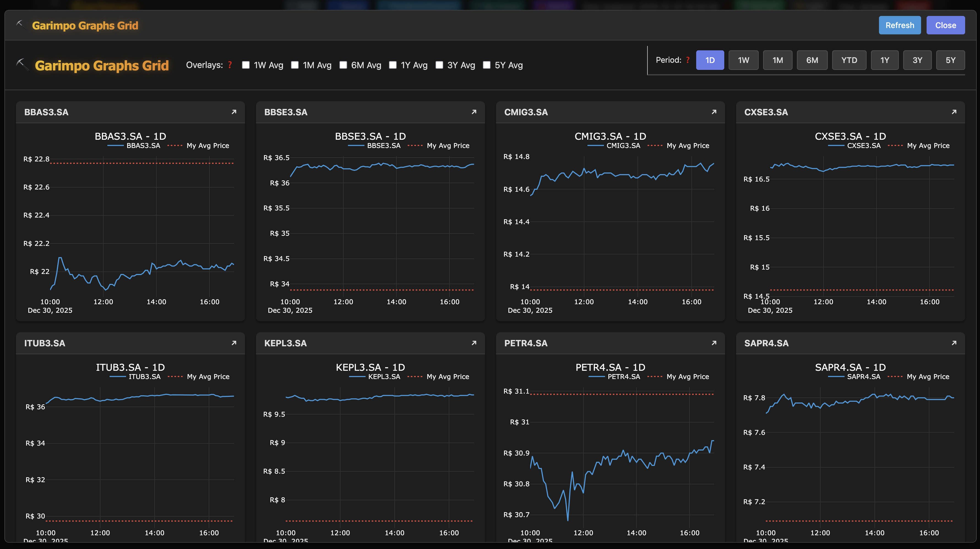Check the 5Y Avg overlay
The height and width of the screenshot is (549, 980).
(x=487, y=65)
